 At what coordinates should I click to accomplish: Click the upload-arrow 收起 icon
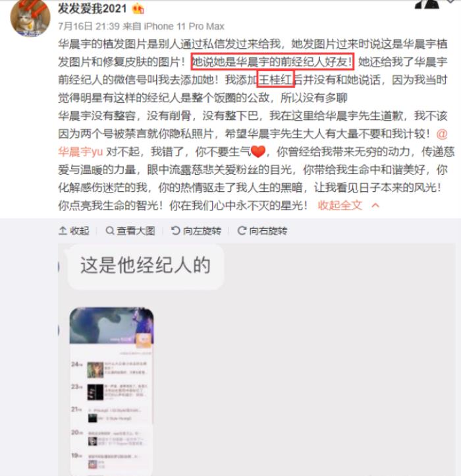tap(63, 231)
